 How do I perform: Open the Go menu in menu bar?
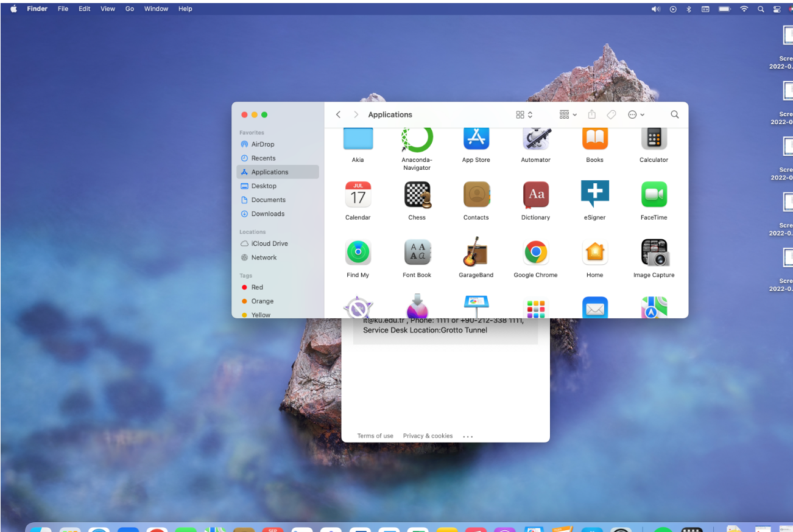[130, 9]
